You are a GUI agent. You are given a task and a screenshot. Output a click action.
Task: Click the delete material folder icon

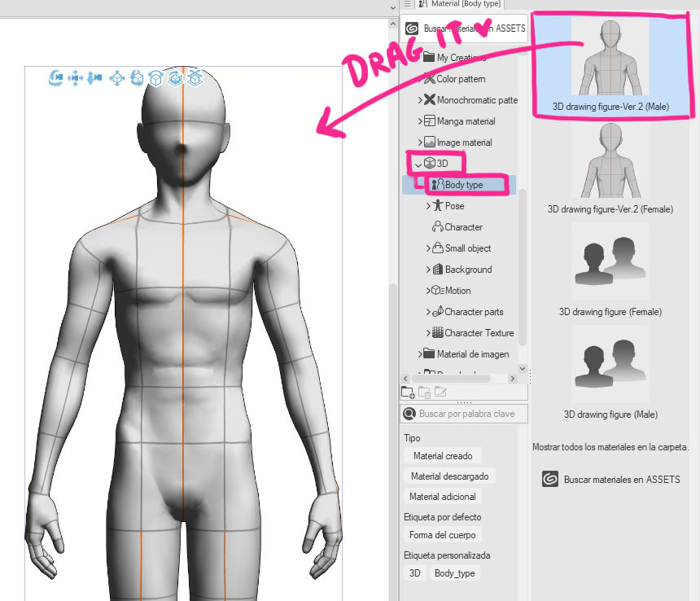pos(424,392)
